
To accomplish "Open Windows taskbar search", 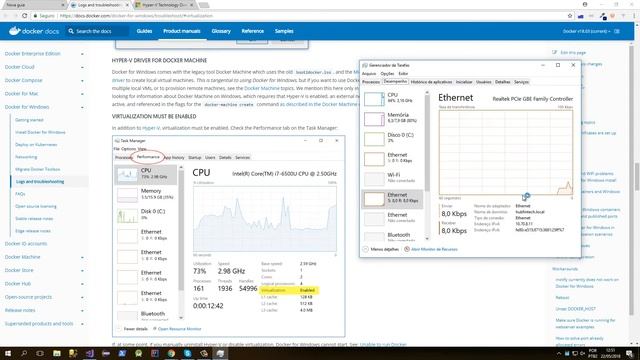I will click(x=24, y=353).
